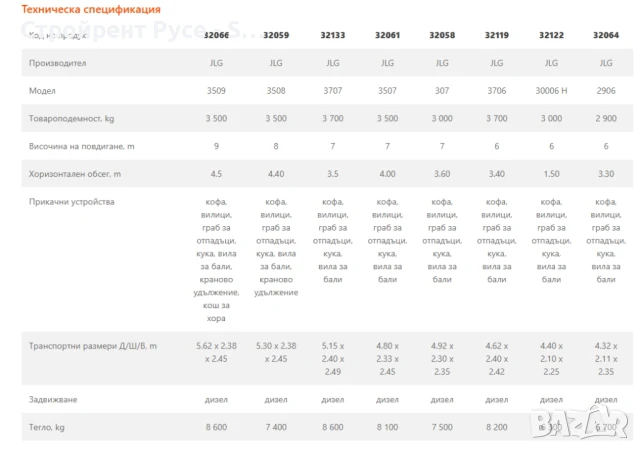
Task: Click transport dimensions 5.62 x 2.38 x 2.45
Action: [216, 353]
